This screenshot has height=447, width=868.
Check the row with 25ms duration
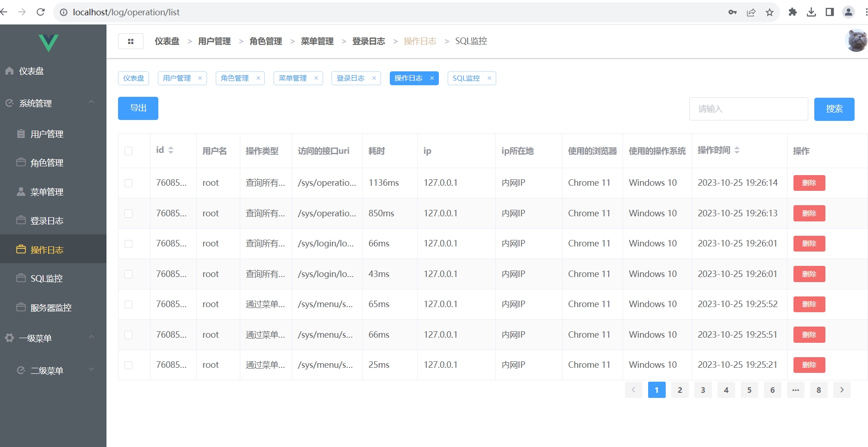coord(129,365)
